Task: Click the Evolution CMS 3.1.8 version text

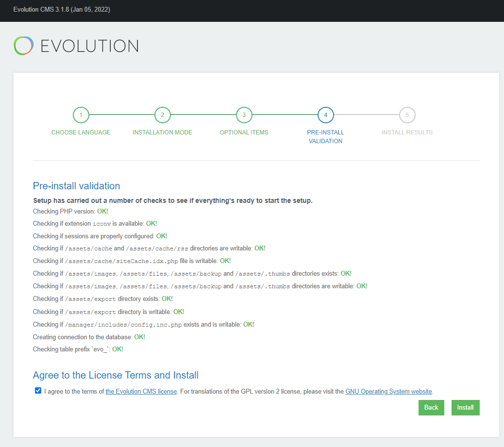Action: pos(62,9)
